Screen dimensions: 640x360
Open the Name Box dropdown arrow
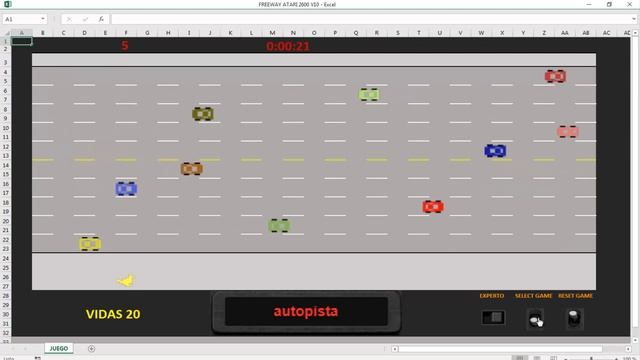(43, 19)
